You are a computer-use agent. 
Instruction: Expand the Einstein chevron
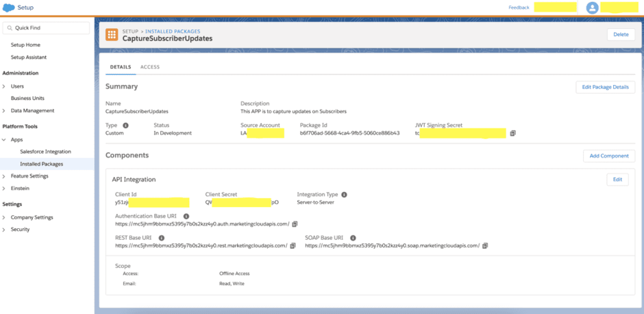[4, 189]
